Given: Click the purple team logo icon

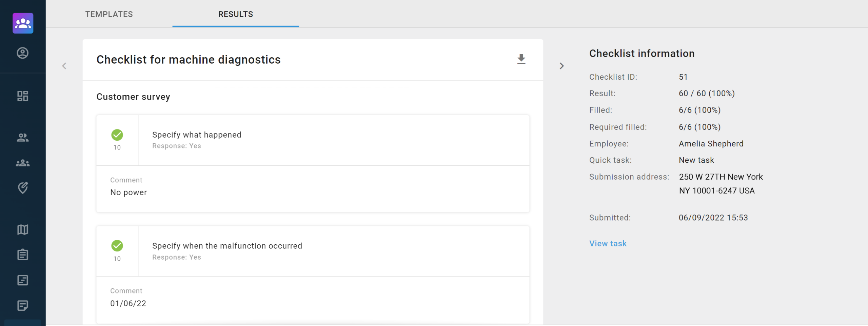Looking at the screenshot, I should click(23, 23).
